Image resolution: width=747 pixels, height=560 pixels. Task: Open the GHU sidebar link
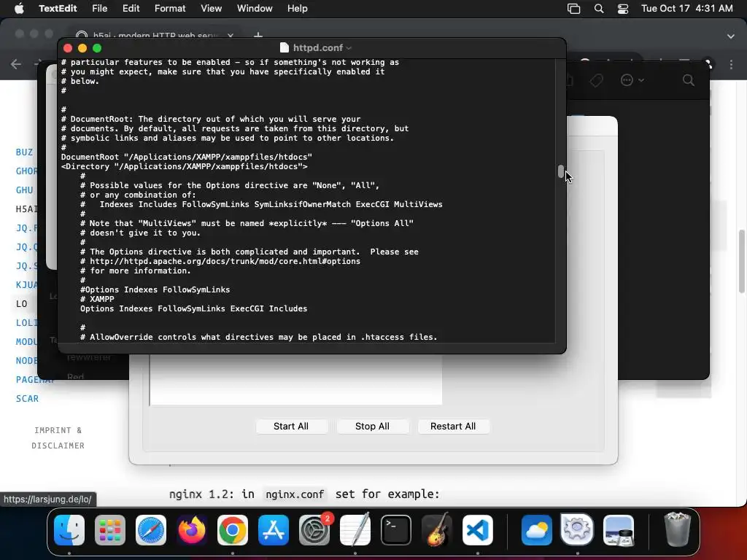[24, 190]
